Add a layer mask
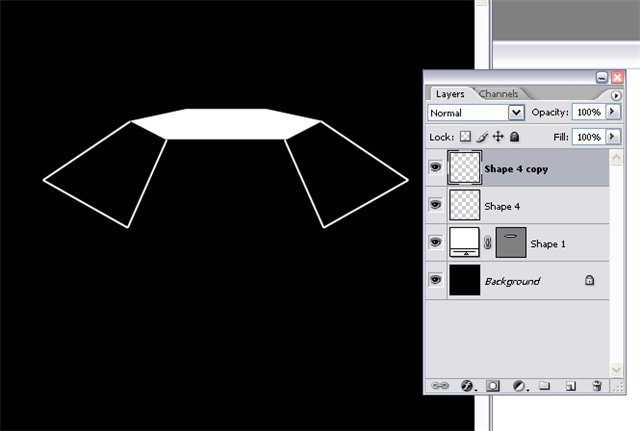Screen dimensions: 640x431 [x=493, y=385]
